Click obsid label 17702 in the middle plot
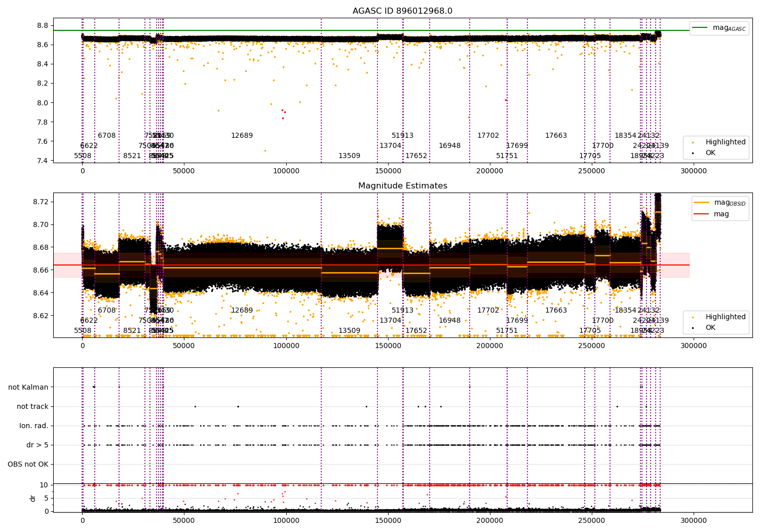Screen dimensions: 760x532 (x=488, y=310)
